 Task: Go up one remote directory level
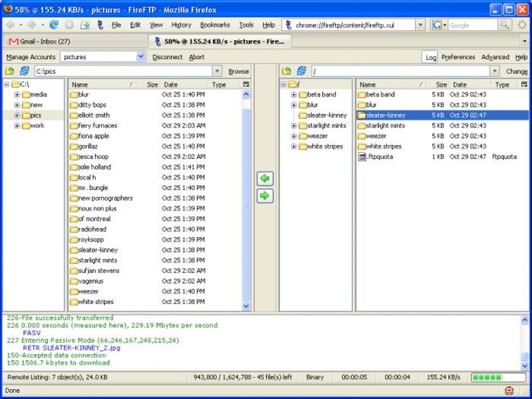pyautogui.click(x=287, y=71)
